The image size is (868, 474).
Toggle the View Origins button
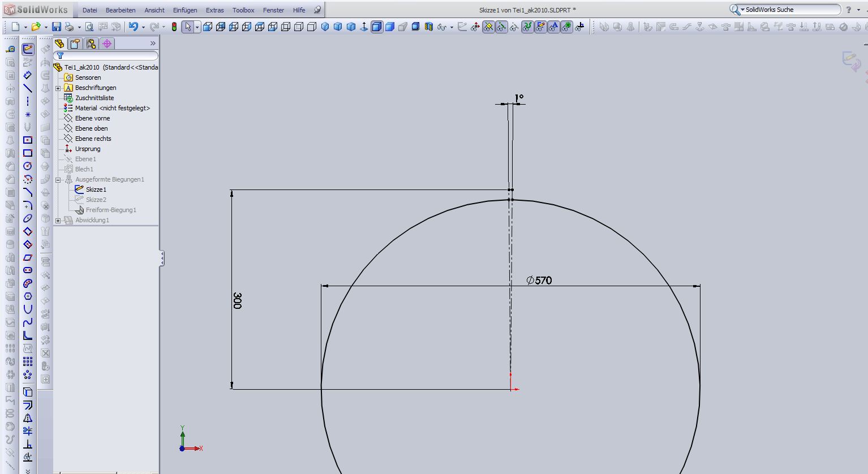[x=475, y=27]
